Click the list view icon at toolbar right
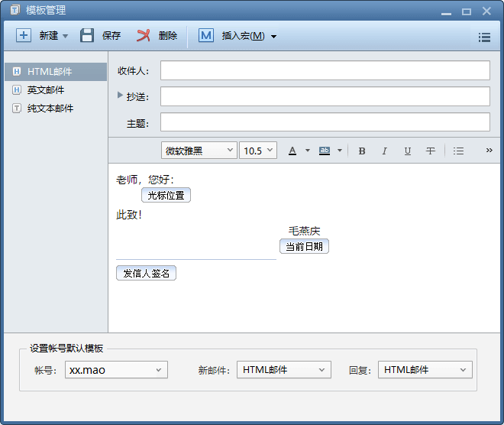The image size is (504, 425). tap(484, 37)
